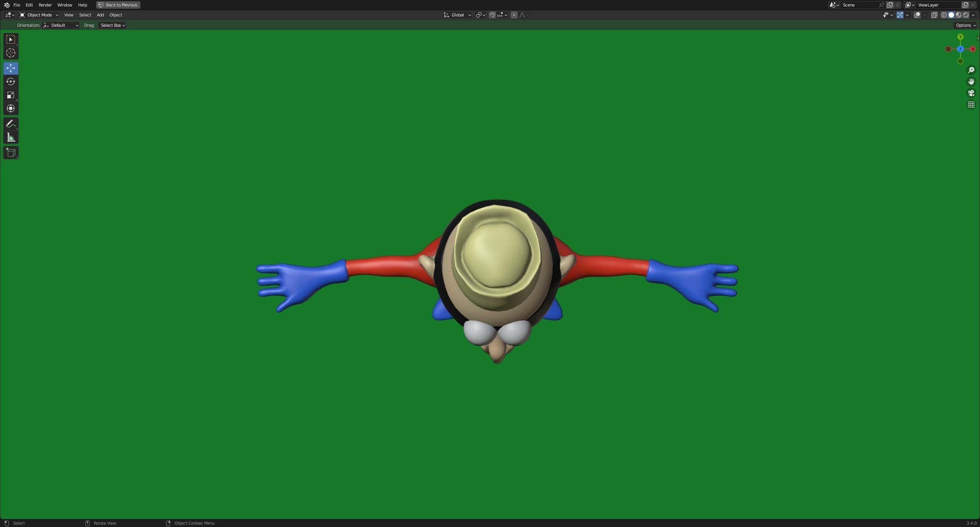
Task: Click the Scene name field
Action: pyautogui.click(x=859, y=5)
